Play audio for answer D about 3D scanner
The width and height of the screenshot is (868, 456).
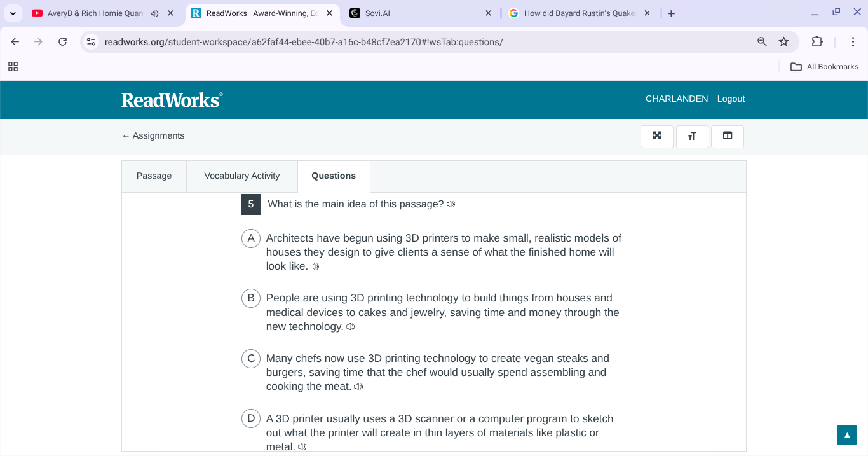tap(302, 447)
